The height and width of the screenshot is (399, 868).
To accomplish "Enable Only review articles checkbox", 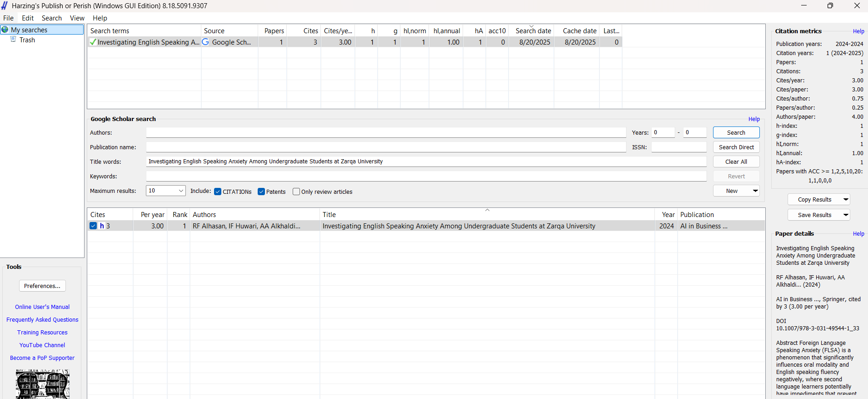I will (296, 192).
